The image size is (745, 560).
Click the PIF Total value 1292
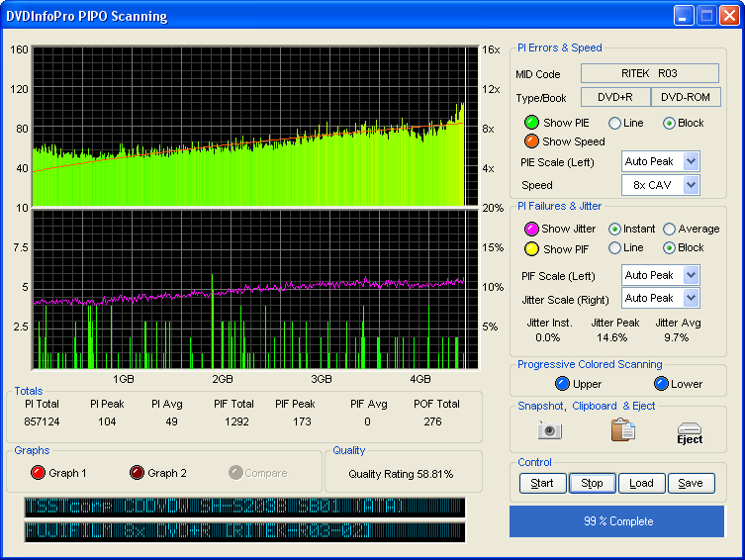pyautogui.click(x=236, y=421)
